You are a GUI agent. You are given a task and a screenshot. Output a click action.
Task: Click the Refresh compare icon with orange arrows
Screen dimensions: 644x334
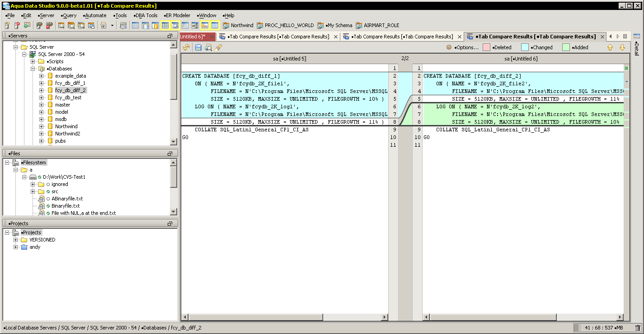[x=187, y=47]
